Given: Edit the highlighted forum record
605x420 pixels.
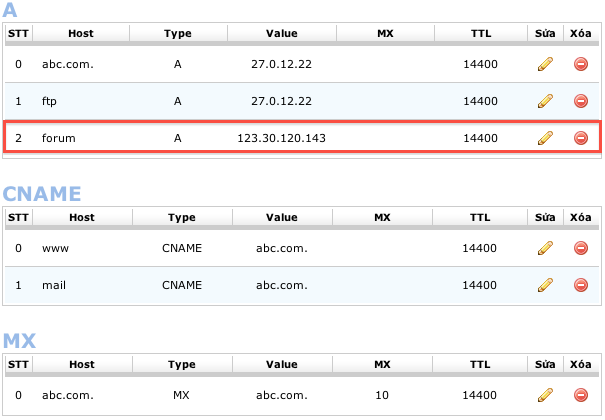Looking at the screenshot, I should coord(545,137).
